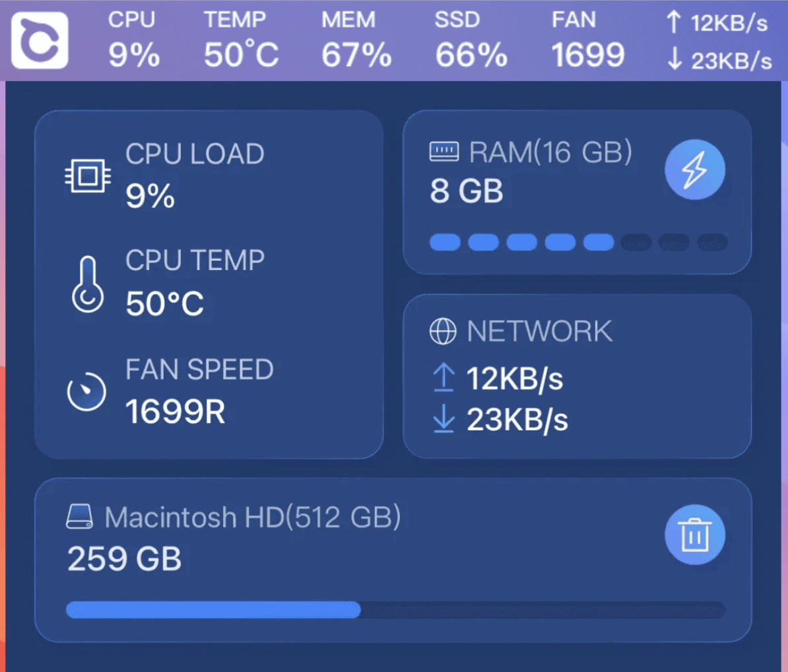This screenshot has height=672, width=788.
Task: Trigger the RAM purge lightning bolt button
Action: [694, 169]
